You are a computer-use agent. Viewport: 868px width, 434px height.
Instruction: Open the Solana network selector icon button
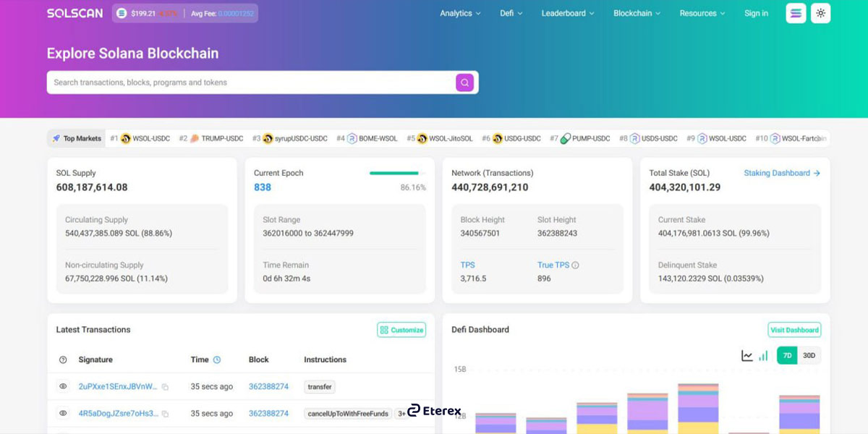796,13
